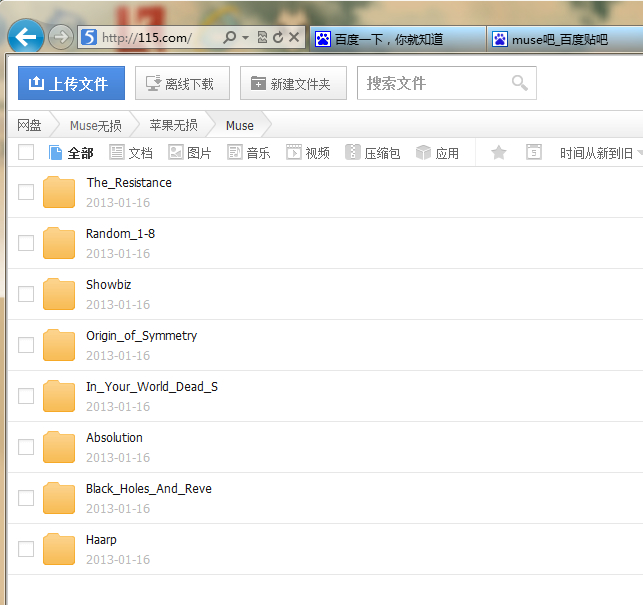Open Origin_of_Symmetry folder name
Screen dimensions: 643x605
tap(141, 336)
